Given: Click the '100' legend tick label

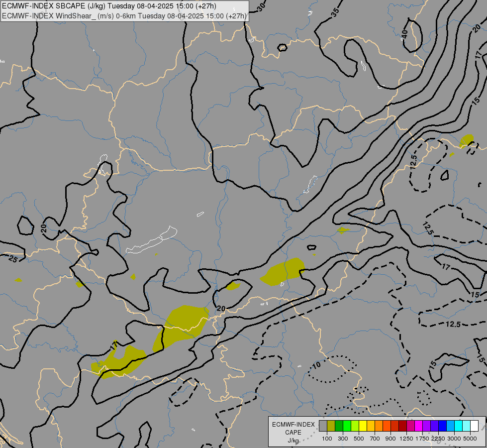Looking at the screenshot, I should [327, 439].
